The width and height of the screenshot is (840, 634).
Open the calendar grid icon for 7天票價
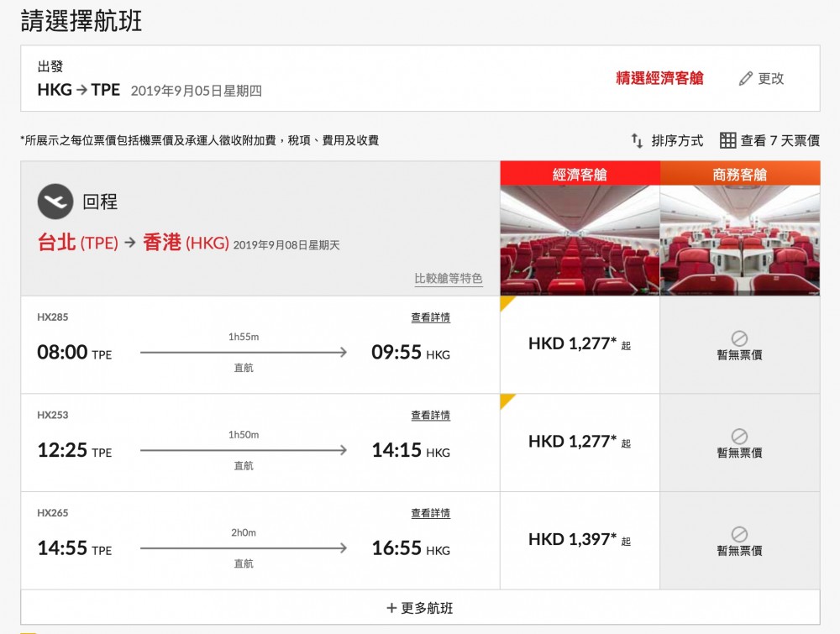tap(729, 139)
